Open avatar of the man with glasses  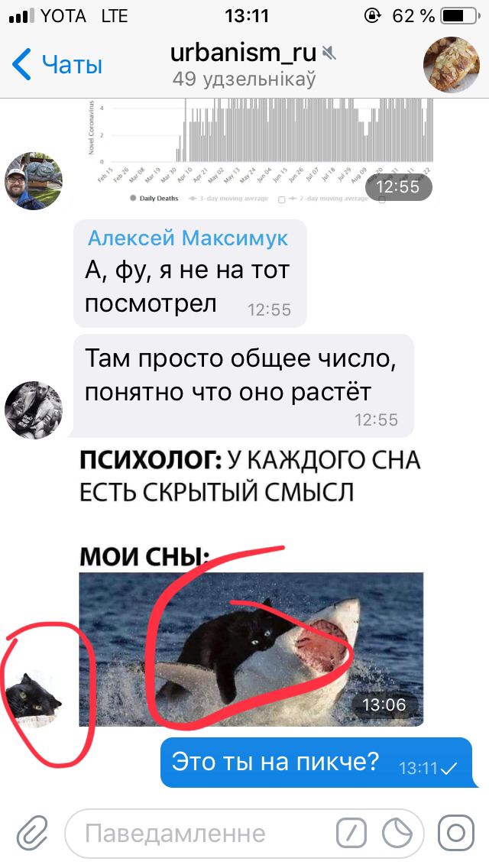coord(34,181)
